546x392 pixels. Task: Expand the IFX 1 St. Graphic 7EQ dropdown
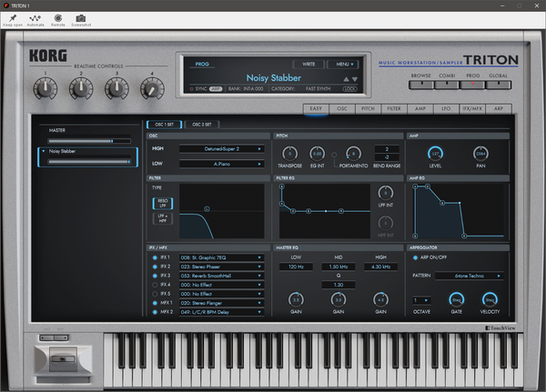222,257
